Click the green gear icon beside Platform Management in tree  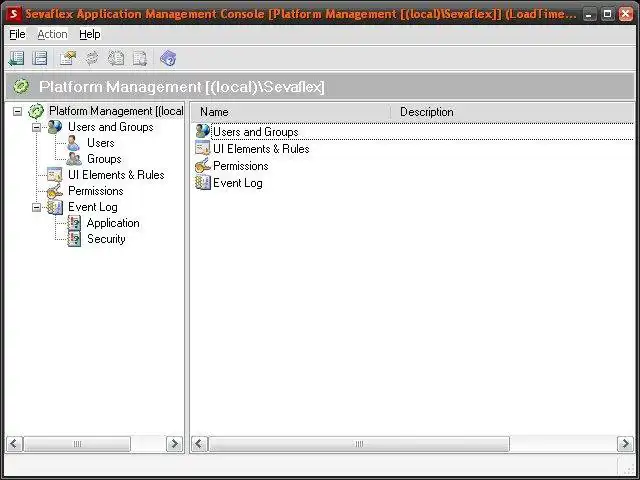36,111
